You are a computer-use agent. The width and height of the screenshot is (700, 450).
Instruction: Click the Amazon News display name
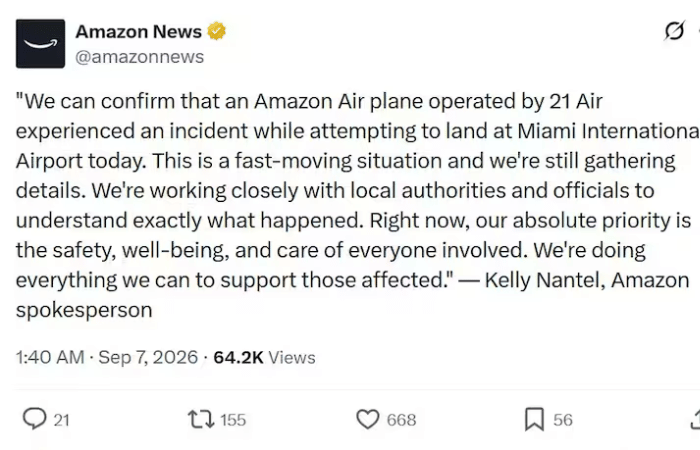tap(138, 32)
